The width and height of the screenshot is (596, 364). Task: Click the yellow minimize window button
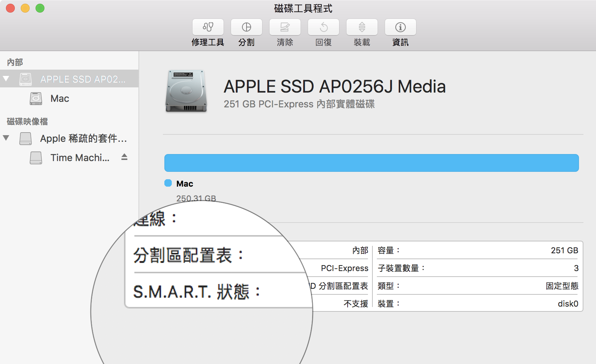[x=25, y=8]
